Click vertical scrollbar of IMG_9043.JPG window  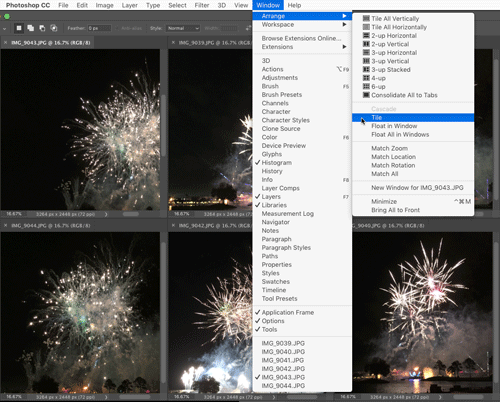163,125
